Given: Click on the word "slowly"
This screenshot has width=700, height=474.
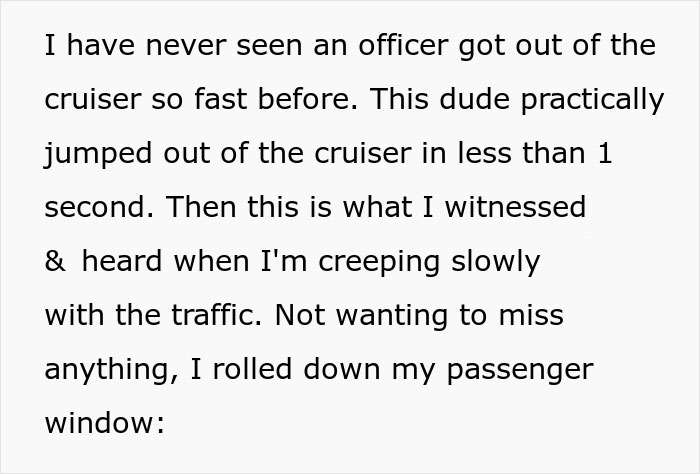Looking at the screenshot, I should [x=496, y=263].
